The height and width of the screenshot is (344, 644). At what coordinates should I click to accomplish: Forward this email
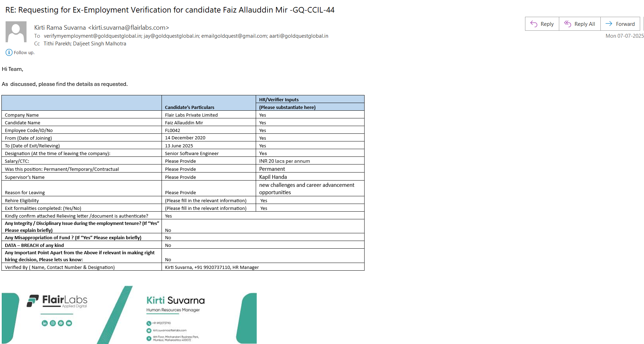tap(620, 24)
